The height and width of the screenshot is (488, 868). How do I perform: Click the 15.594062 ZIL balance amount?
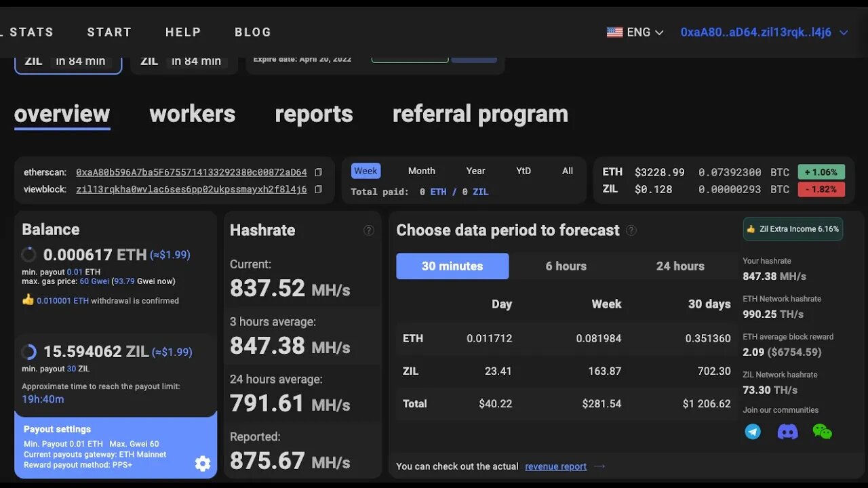click(x=96, y=352)
